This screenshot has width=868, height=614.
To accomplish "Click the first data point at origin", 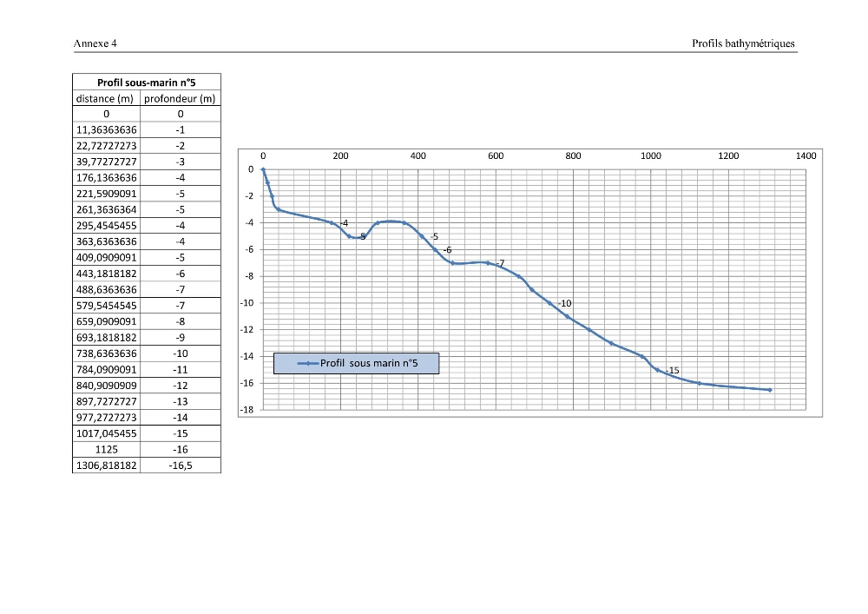I will tap(263, 169).
